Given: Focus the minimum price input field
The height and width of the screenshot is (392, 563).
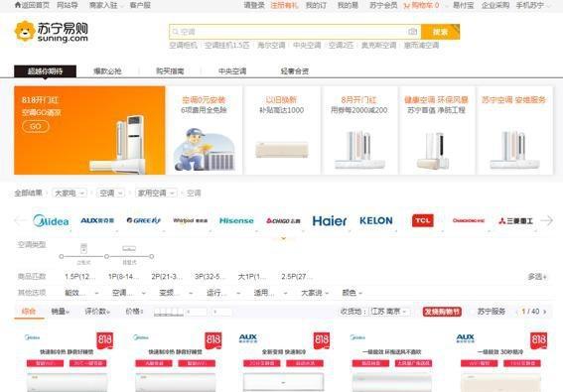Looking at the screenshot, I should point(197,312).
